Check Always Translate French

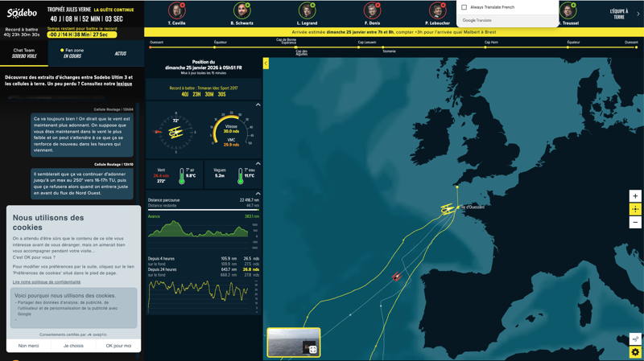point(464,7)
